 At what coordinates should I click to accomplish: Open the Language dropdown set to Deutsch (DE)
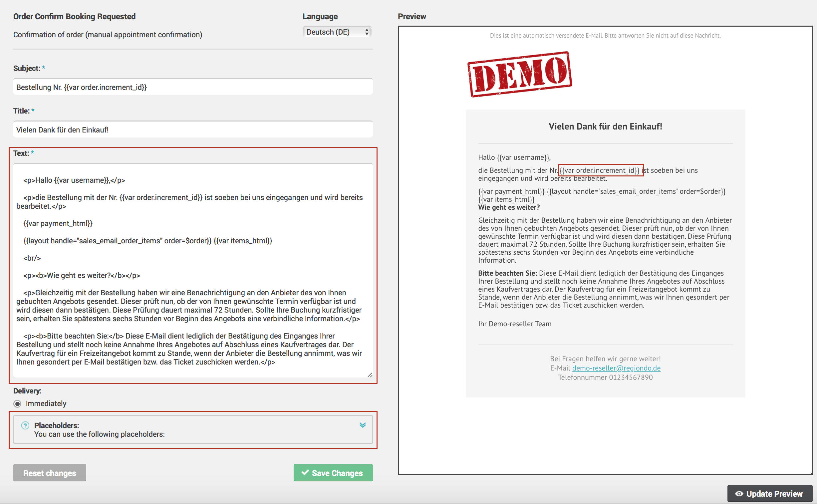[x=337, y=32]
